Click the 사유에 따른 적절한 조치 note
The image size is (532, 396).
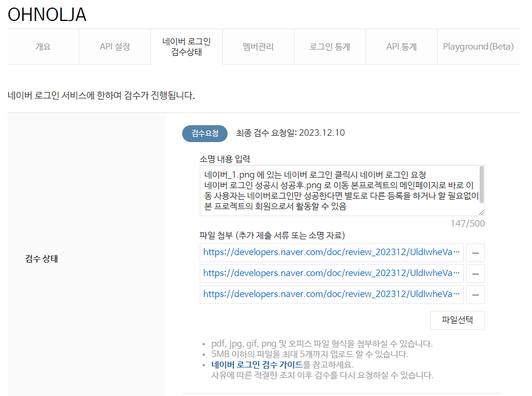322,375
